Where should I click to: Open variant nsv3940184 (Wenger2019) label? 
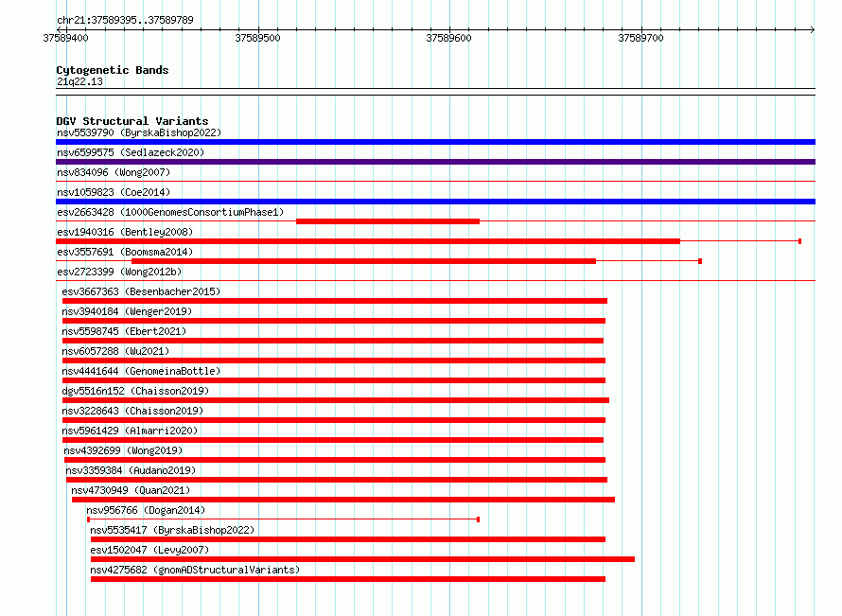tap(127, 311)
